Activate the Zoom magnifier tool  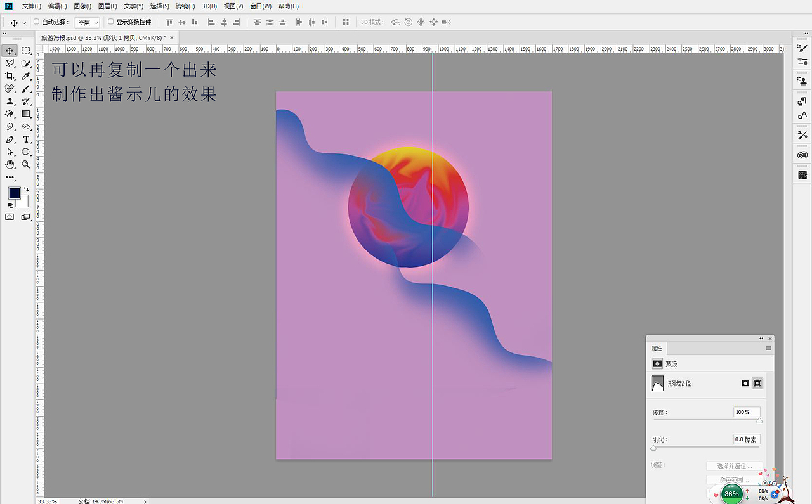pyautogui.click(x=26, y=165)
